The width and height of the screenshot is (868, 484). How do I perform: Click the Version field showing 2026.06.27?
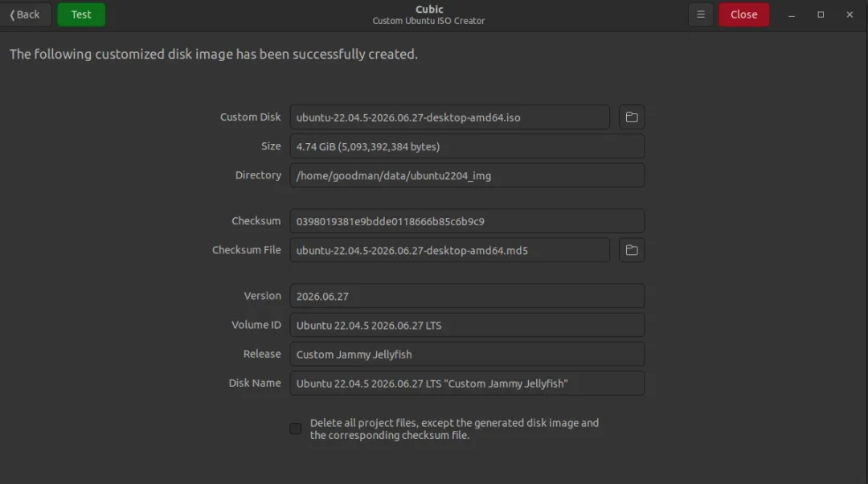[467, 297]
